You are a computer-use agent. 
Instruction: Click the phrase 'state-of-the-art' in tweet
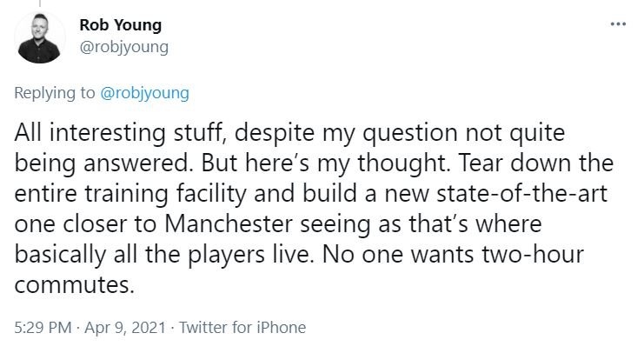521,194
